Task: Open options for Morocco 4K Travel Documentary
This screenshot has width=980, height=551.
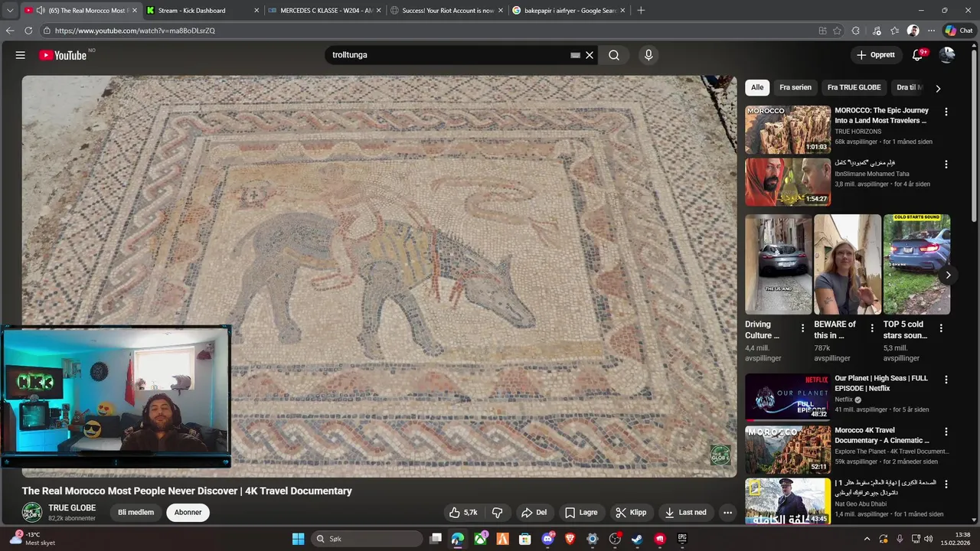Action: point(946,432)
